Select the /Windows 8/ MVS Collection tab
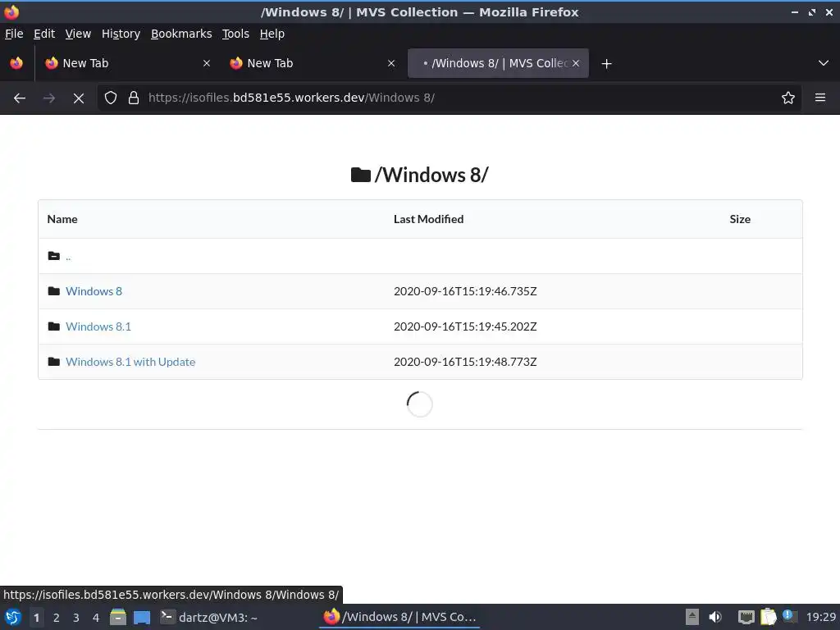 (498, 63)
